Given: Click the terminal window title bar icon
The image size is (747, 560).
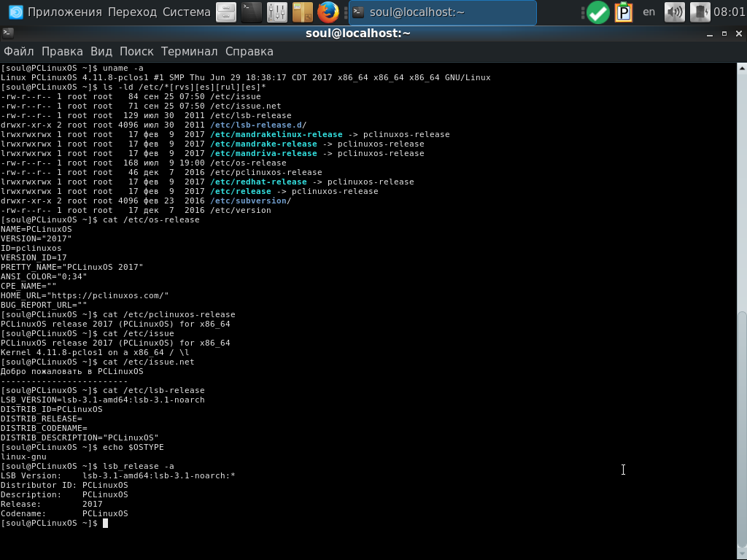Looking at the screenshot, I should pyautogui.click(x=8, y=33).
